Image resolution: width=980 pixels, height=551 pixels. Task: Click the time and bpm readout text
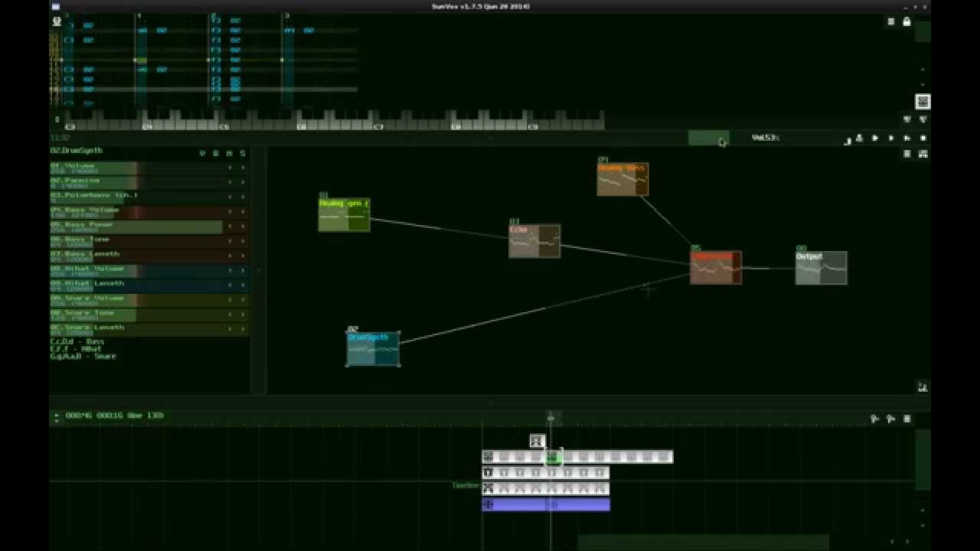(114, 416)
